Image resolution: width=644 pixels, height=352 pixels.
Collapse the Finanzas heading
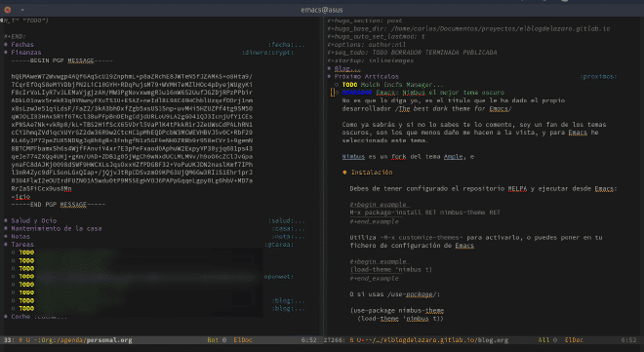point(26,53)
